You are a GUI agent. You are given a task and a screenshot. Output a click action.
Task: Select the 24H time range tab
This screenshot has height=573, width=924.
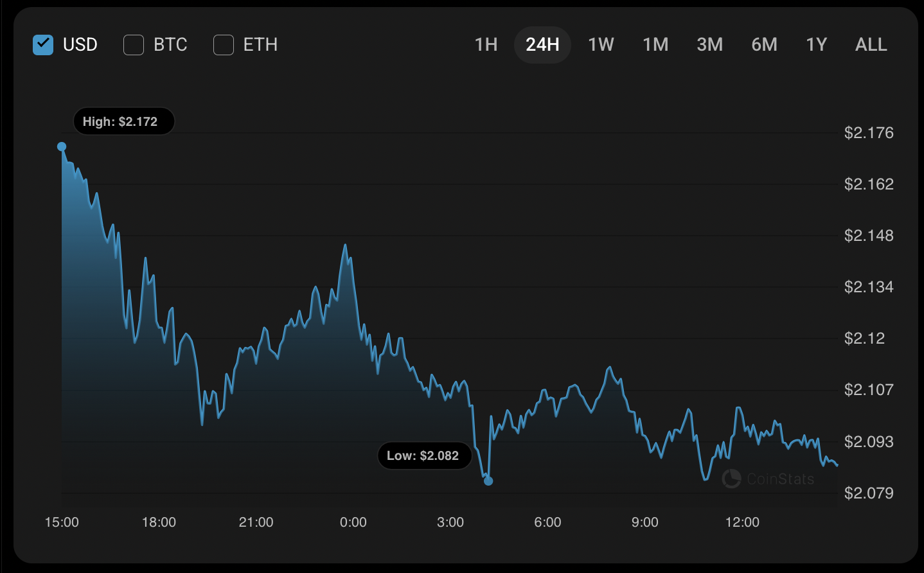click(542, 45)
